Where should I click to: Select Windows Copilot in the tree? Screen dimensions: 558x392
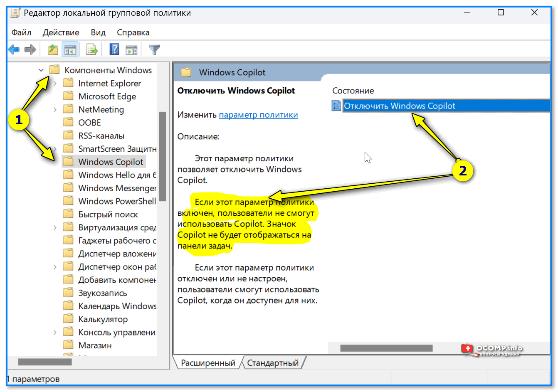point(111,162)
